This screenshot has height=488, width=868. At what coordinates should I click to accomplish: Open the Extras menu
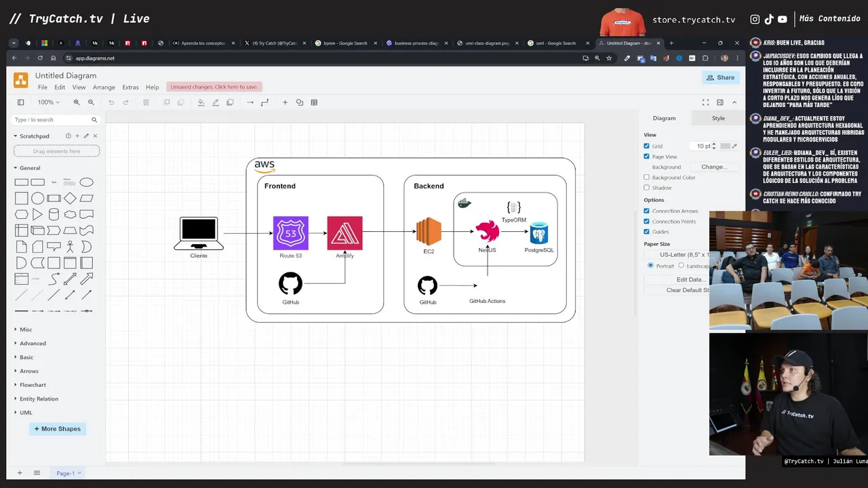click(x=130, y=87)
